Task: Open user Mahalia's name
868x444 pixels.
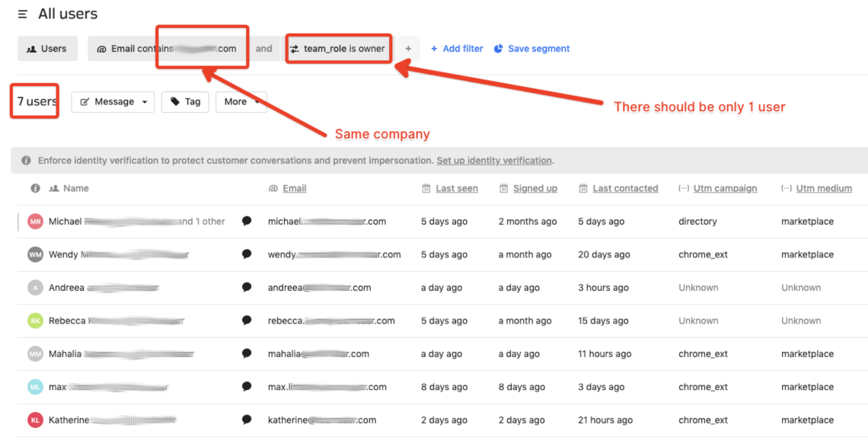Action: (x=122, y=354)
